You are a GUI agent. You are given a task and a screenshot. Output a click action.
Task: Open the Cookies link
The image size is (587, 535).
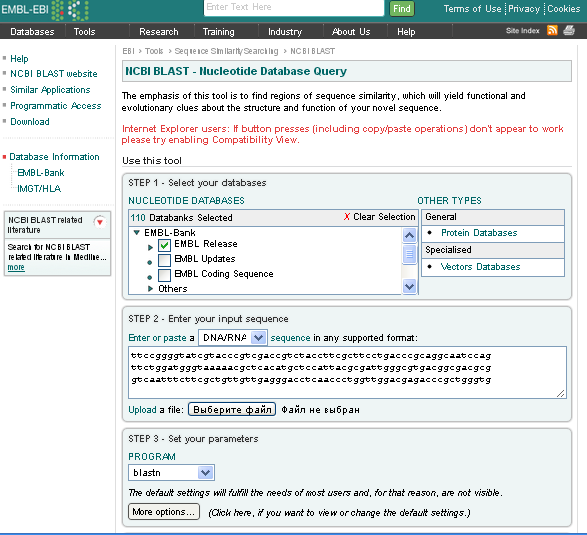[563, 9]
